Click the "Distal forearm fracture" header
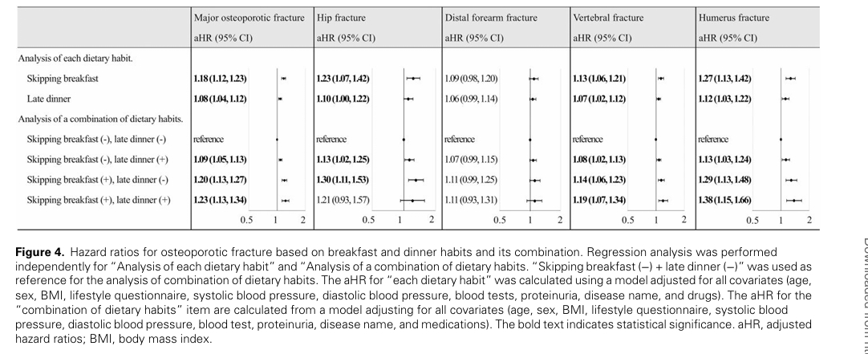 [x=491, y=17]
